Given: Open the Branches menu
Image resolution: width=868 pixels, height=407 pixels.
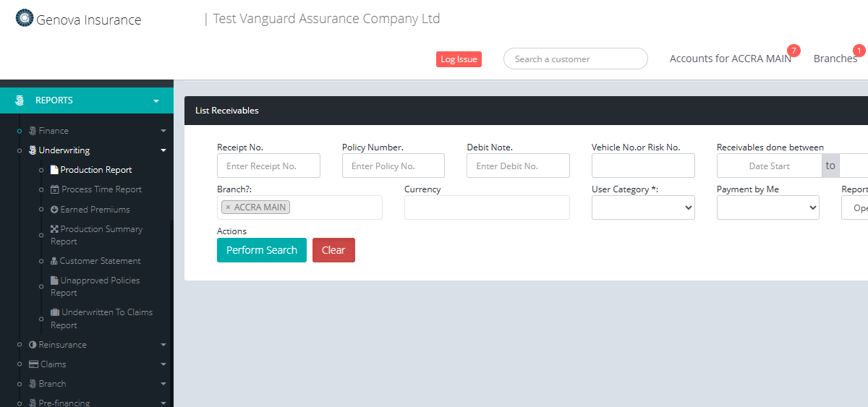Looking at the screenshot, I should tap(835, 59).
